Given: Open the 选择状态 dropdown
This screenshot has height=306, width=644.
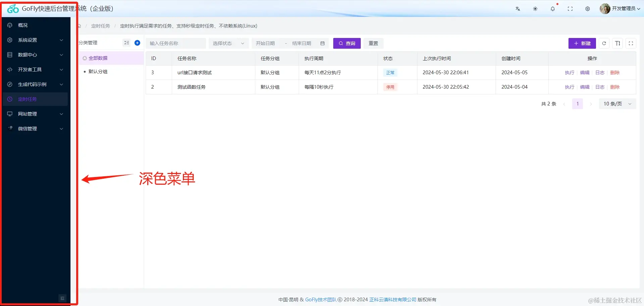Looking at the screenshot, I should [x=229, y=43].
